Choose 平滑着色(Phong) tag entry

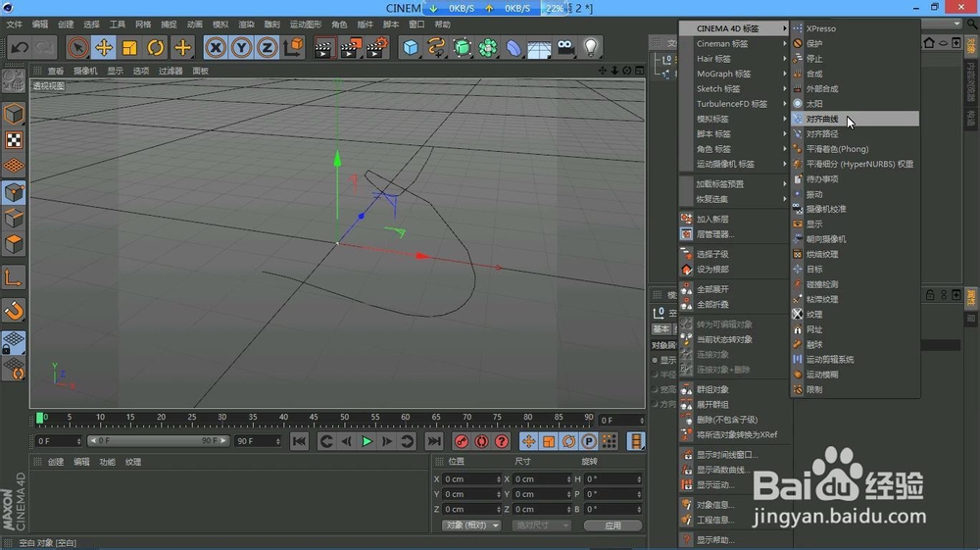click(x=855, y=149)
